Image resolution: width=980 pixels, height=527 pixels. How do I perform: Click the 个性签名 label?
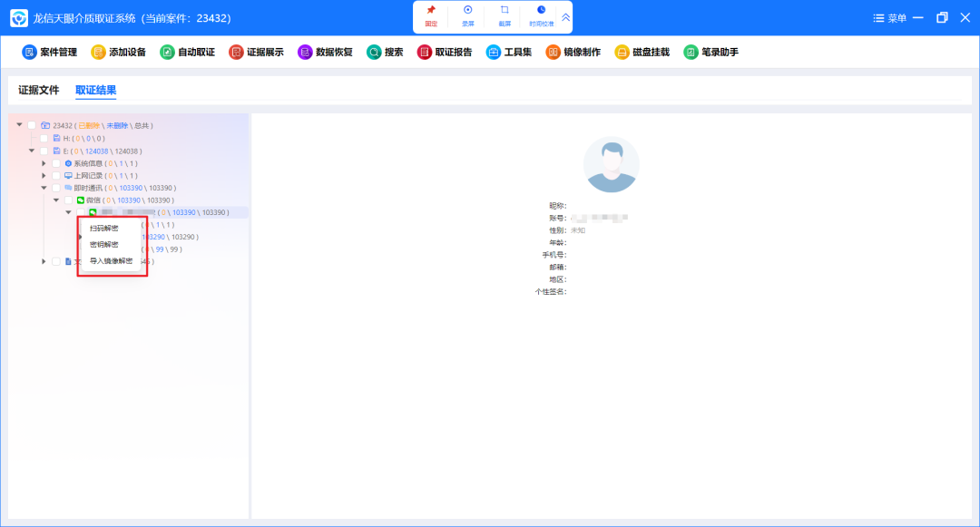[551, 291]
